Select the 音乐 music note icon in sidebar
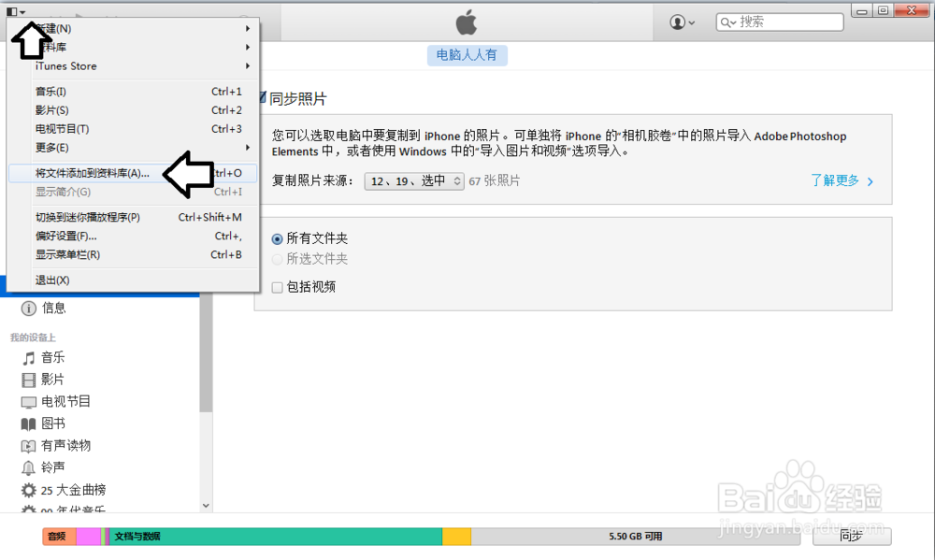Image resolution: width=935 pixels, height=560 pixels. point(29,358)
